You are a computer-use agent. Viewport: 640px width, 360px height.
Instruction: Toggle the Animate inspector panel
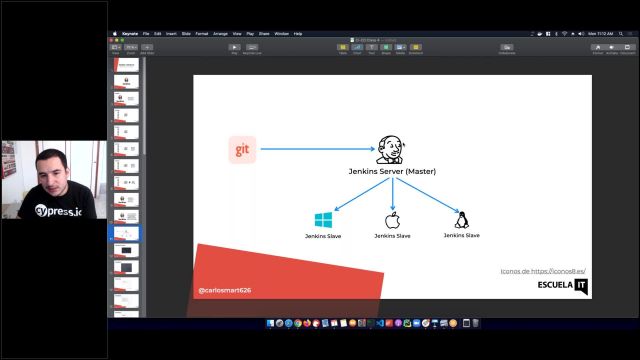pyautogui.click(x=612, y=47)
